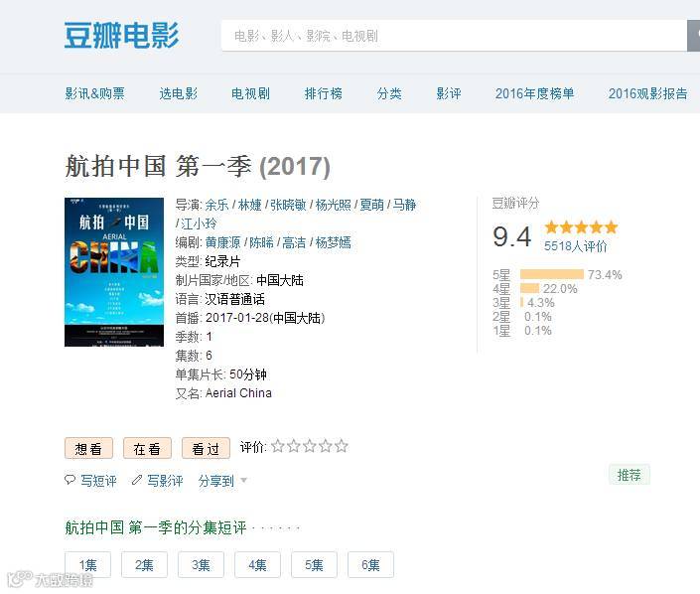The width and height of the screenshot is (700, 594).
Task: Select the 分类 navigation item
Action: click(389, 93)
